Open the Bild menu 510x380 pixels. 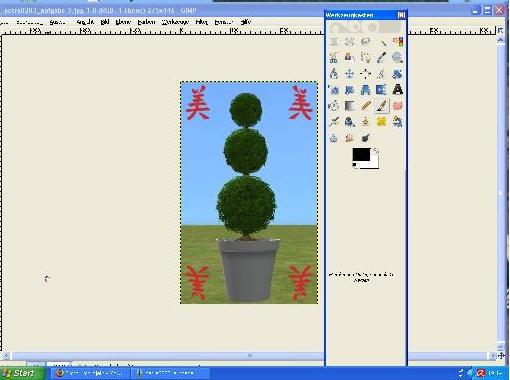105,22
